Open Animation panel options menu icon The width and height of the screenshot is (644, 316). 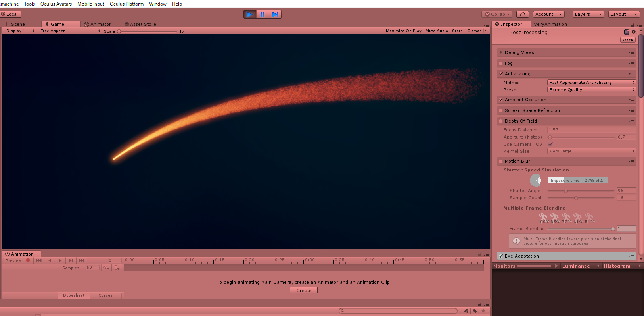pyautogui.click(x=486, y=255)
